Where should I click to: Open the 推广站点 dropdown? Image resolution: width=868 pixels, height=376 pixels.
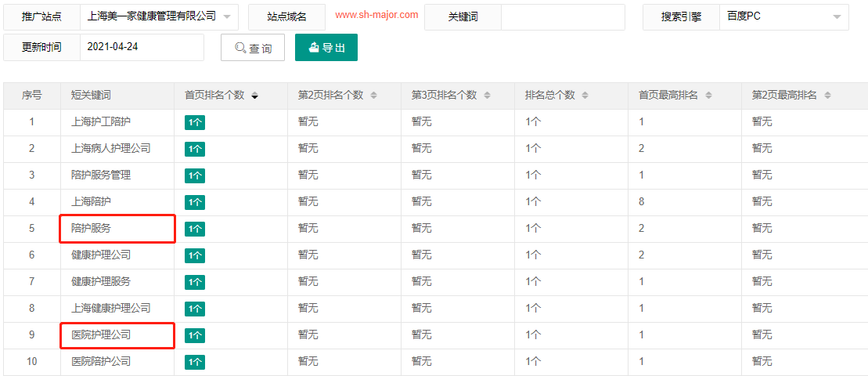pos(160,16)
